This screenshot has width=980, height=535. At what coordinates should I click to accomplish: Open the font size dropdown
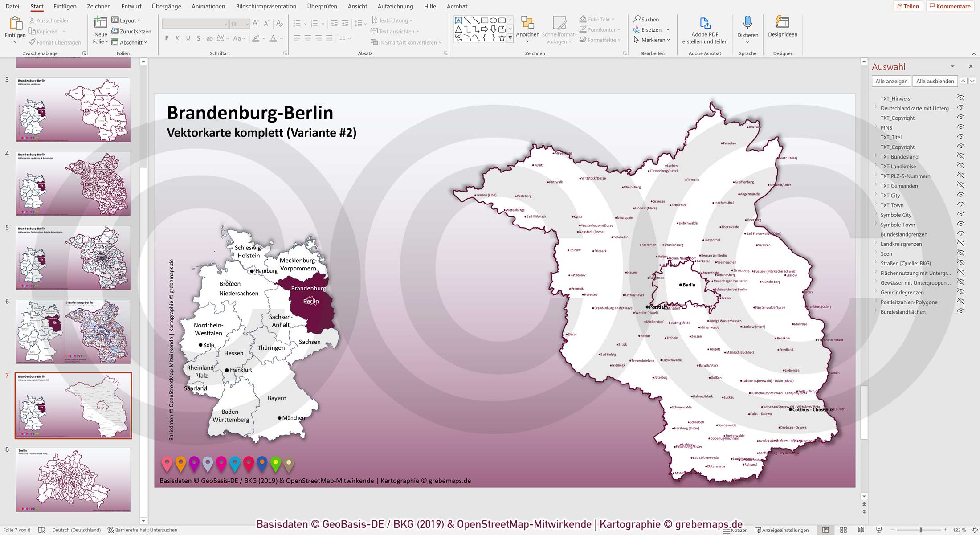(x=247, y=24)
